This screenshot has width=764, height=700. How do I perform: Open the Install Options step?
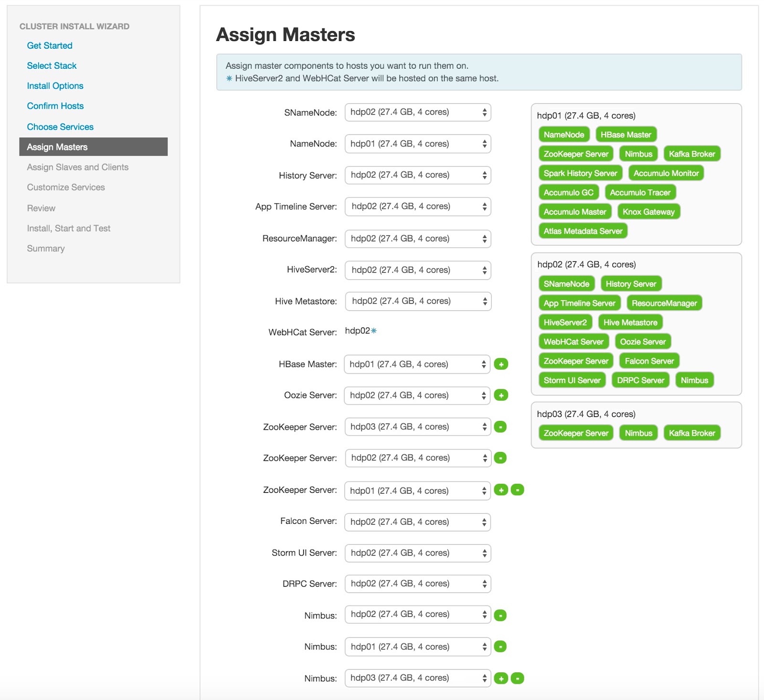[55, 86]
